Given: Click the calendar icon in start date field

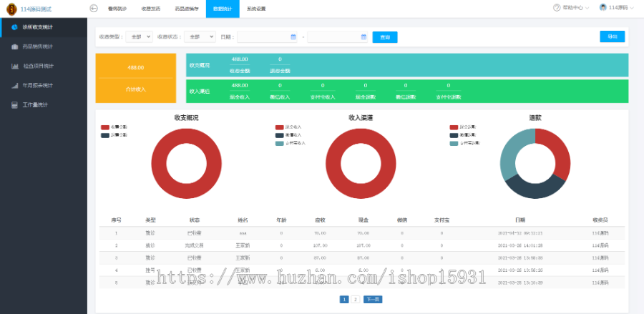Looking at the screenshot, I should point(293,36).
